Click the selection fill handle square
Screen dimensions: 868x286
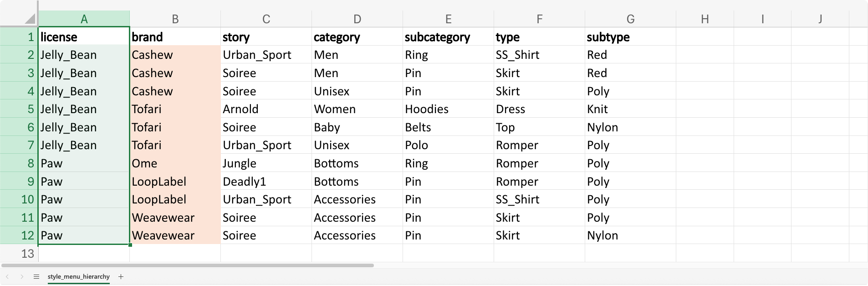click(130, 245)
